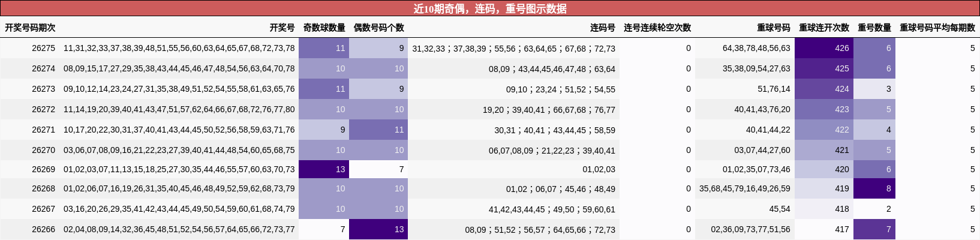
Task: Click the streak count cell 423
Action: coord(824,109)
